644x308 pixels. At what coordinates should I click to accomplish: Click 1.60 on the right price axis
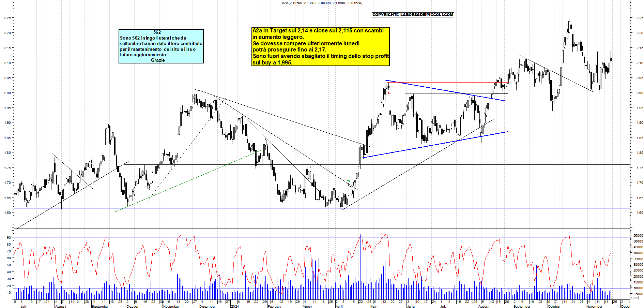640,212
